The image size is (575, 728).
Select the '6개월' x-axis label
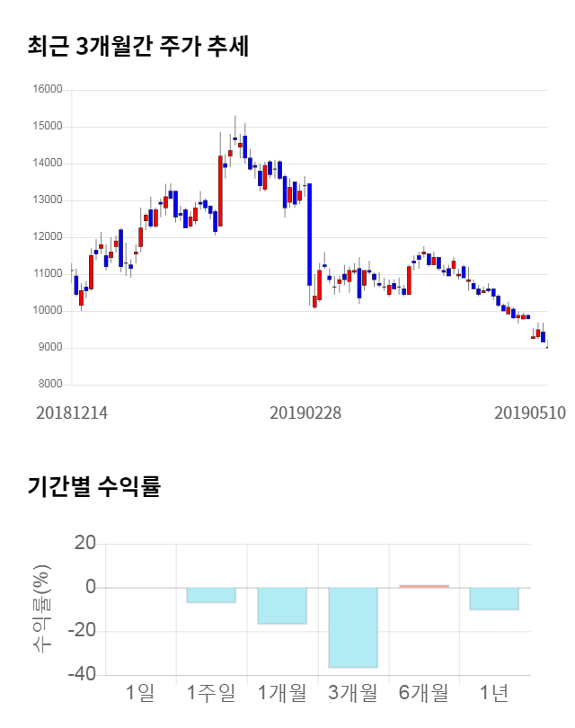point(423,693)
